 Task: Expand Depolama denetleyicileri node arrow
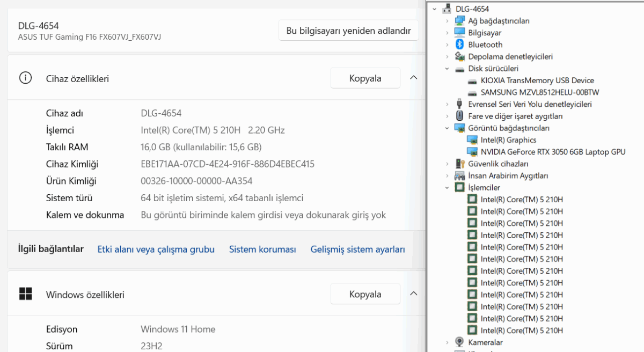pyautogui.click(x=447, y=56)
